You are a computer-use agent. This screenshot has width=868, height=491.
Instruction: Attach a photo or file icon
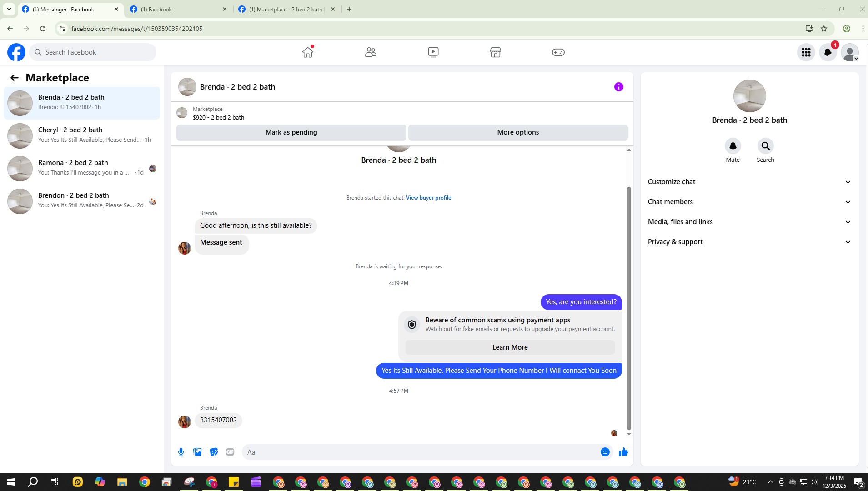point(197,452)
